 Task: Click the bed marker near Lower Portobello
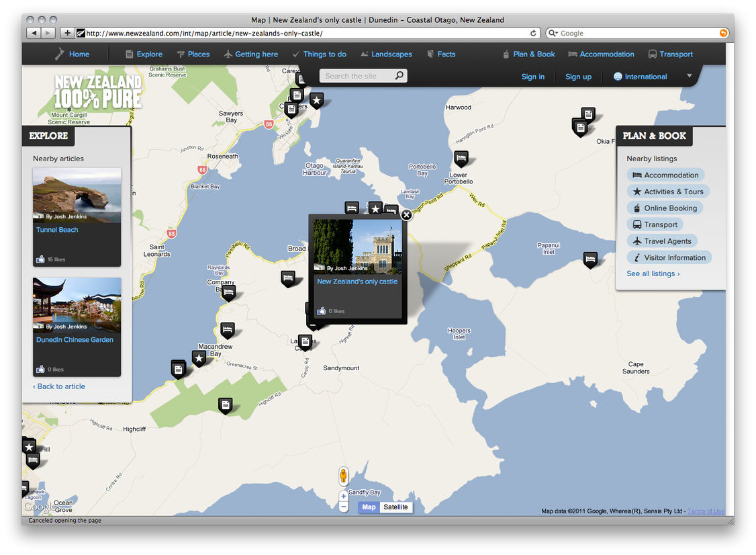[461, 158]
